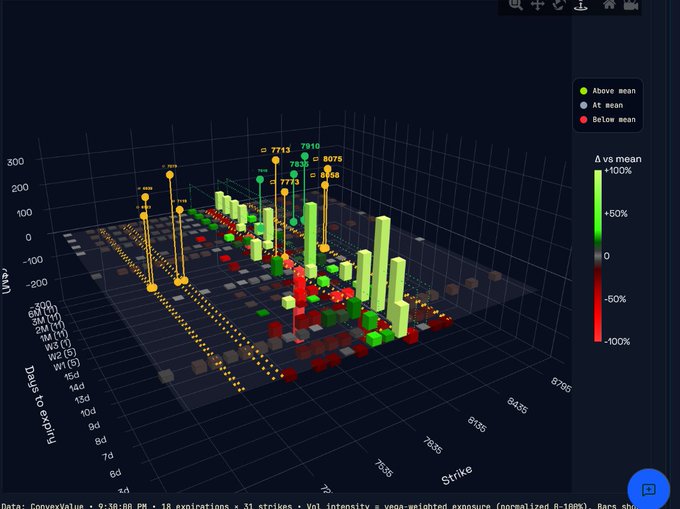
Task: Click the W2 (5) expiry tick label
Action: [x=62, y=356]
